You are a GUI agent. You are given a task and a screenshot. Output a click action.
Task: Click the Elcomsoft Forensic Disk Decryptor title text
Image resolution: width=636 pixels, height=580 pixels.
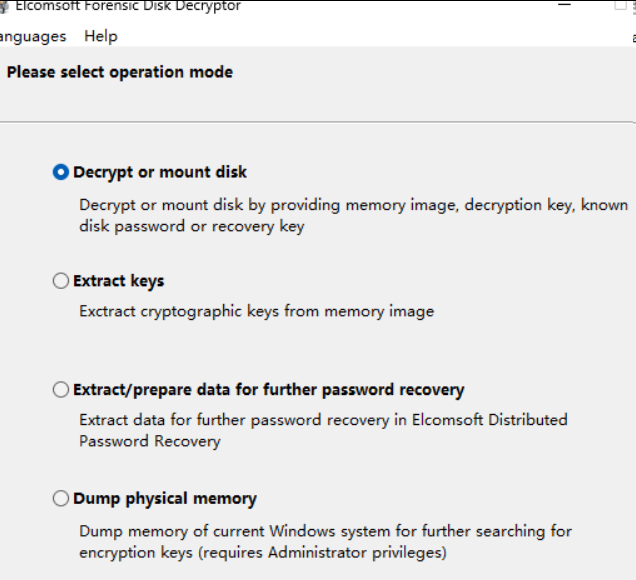click(x=128, y=6)
